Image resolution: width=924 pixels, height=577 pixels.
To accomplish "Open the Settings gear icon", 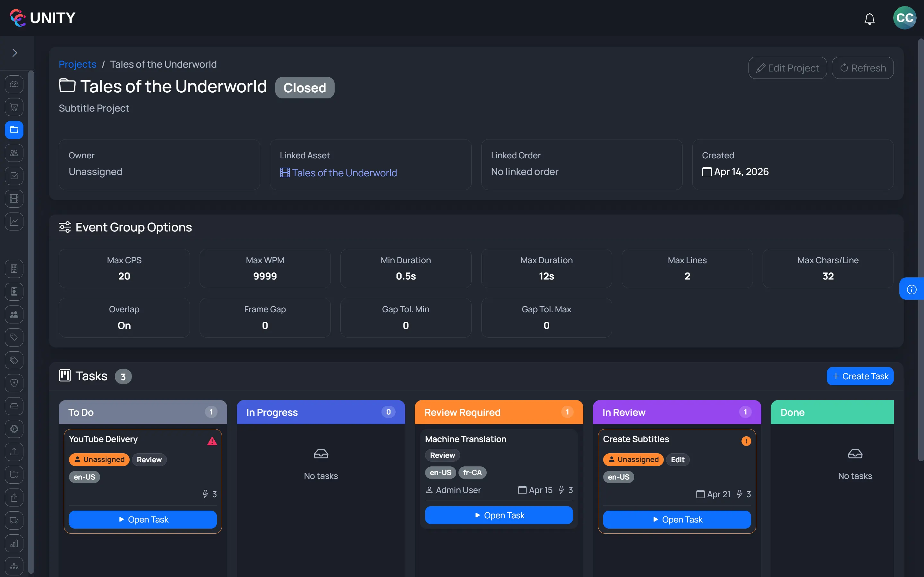I will point(14,429).
